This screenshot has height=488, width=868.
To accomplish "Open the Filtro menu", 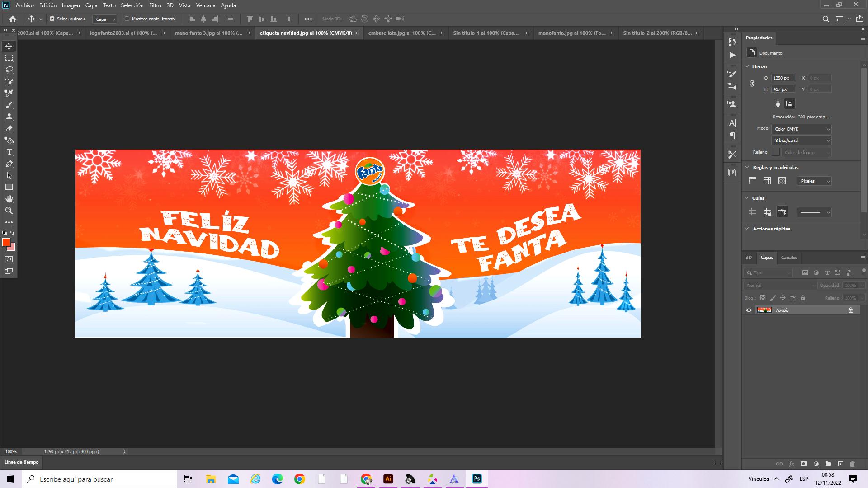I will point(155,5).
